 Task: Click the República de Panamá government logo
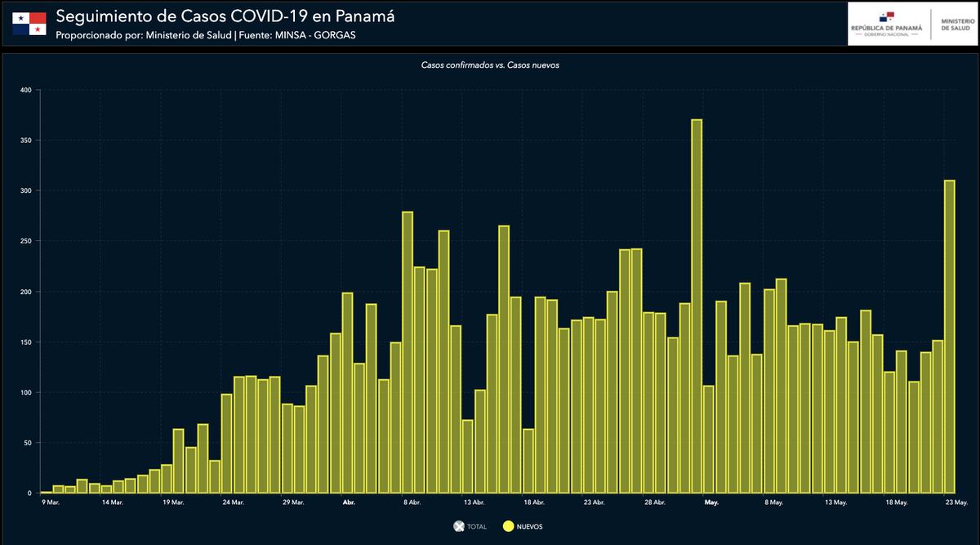(x=886, y=23)
